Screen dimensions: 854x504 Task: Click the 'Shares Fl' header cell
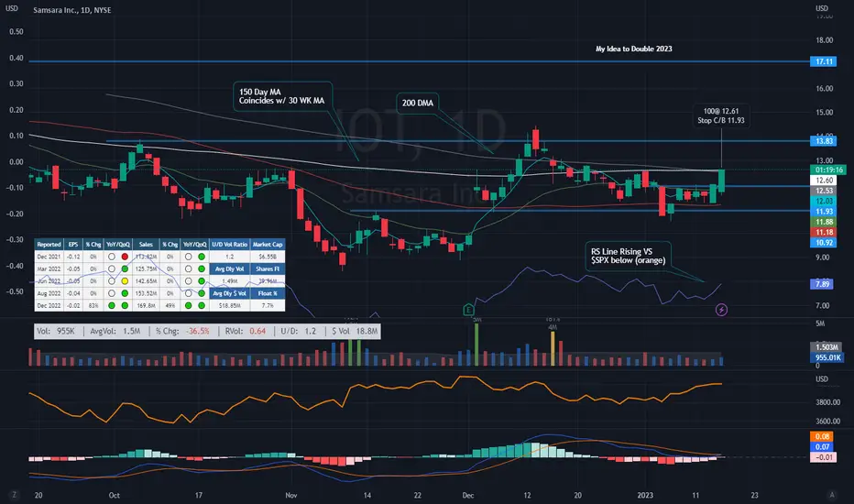268,269
